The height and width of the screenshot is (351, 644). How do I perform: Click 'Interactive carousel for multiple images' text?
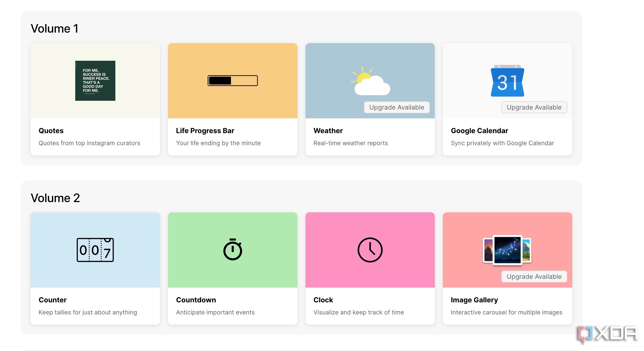click(507, 312)
